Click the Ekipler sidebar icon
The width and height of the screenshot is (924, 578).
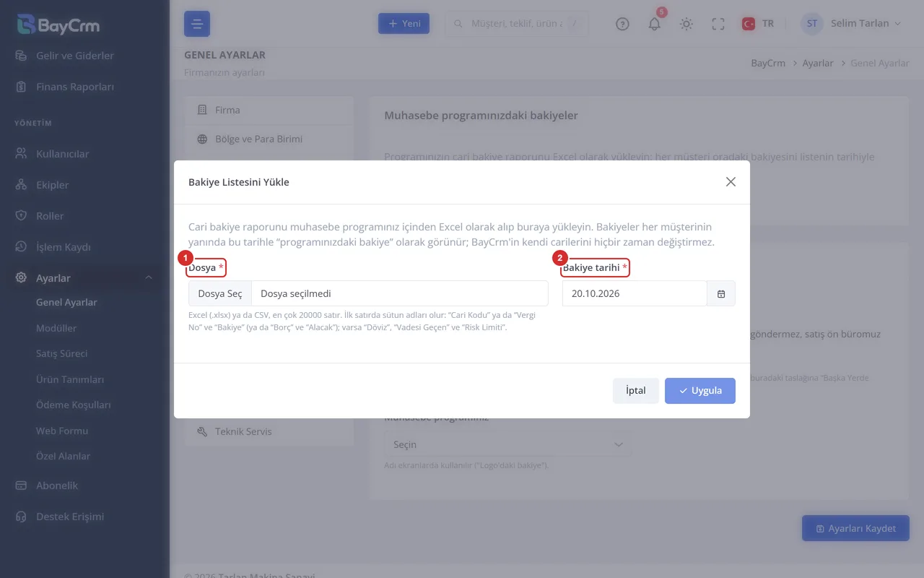tap(21, 185)
